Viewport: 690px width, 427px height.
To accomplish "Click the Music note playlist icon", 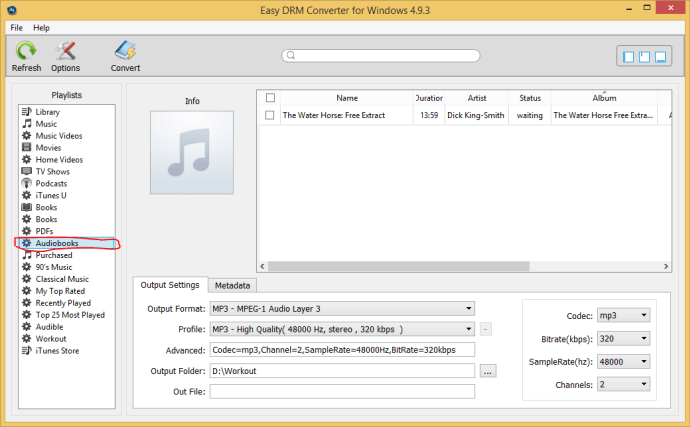I will (x=27, y=124).
